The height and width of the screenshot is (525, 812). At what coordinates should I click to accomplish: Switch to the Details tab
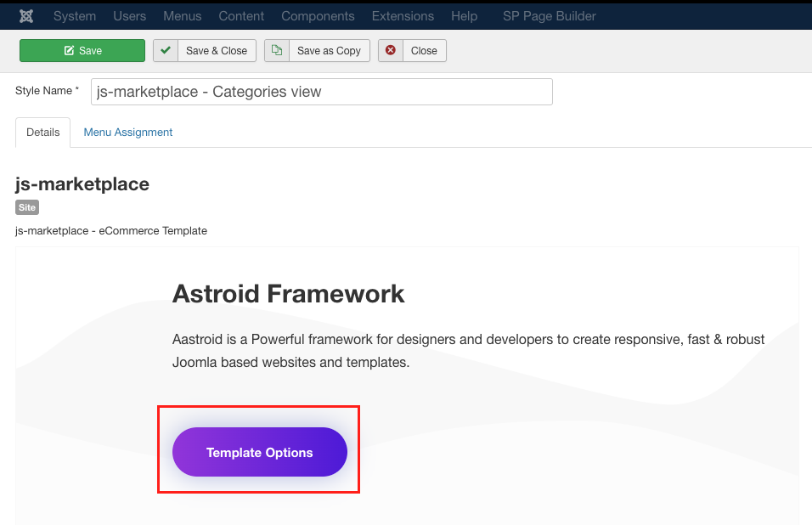pos(43,132)
